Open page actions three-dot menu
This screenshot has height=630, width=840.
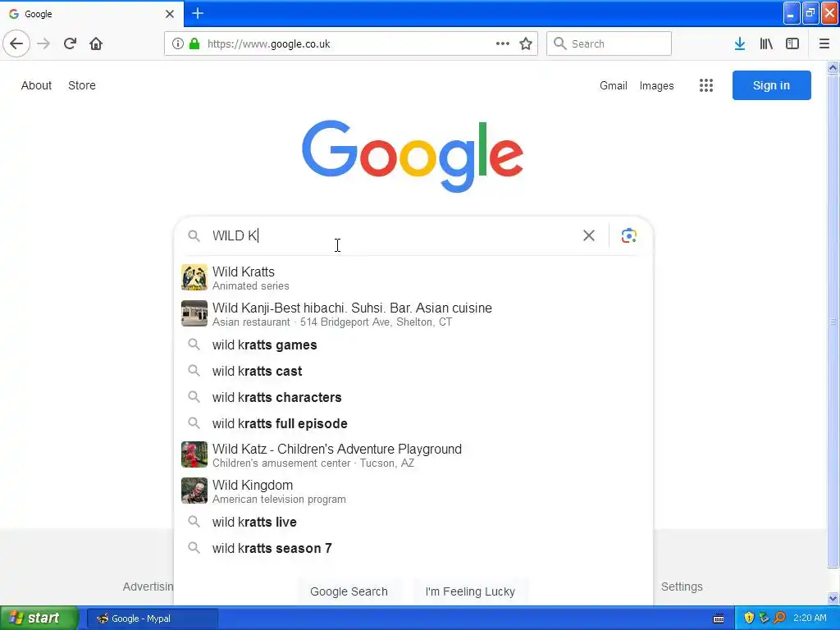(x=503, y=43)
